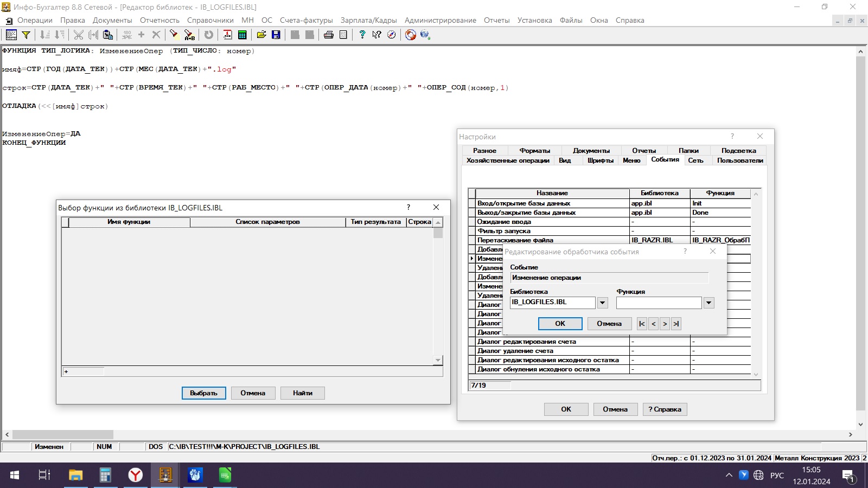Open the Справочники menu
This screenshot has height=488, width=868.
tap(210, 20)
